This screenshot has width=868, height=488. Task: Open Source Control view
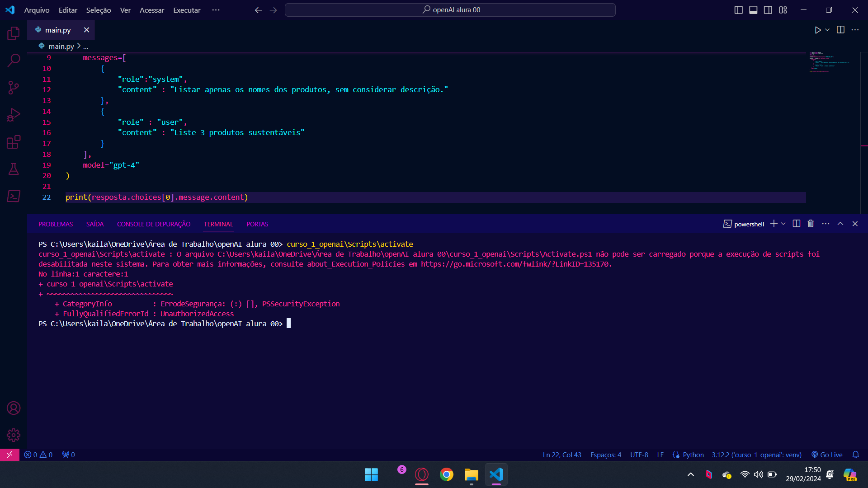pos(14,87)
